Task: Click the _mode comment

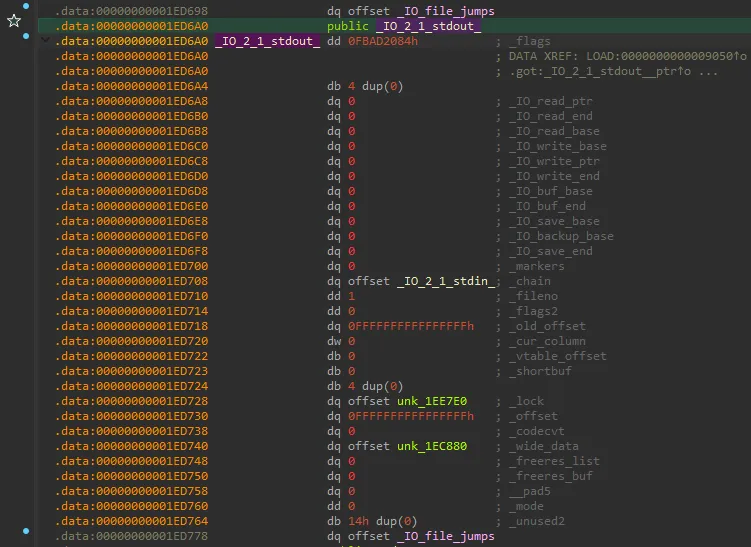Action: click(x=526, y=506)
